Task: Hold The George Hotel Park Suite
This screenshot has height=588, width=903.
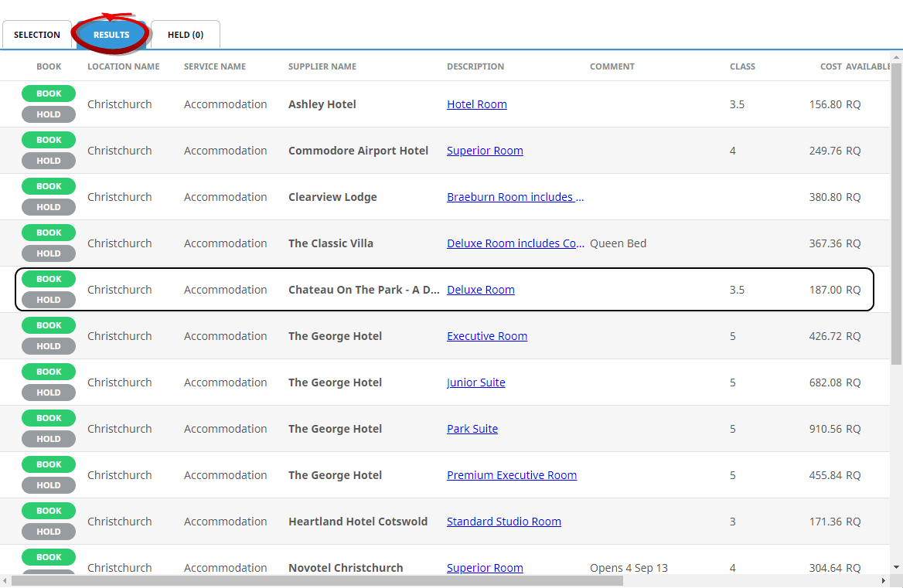Action: 49,438
